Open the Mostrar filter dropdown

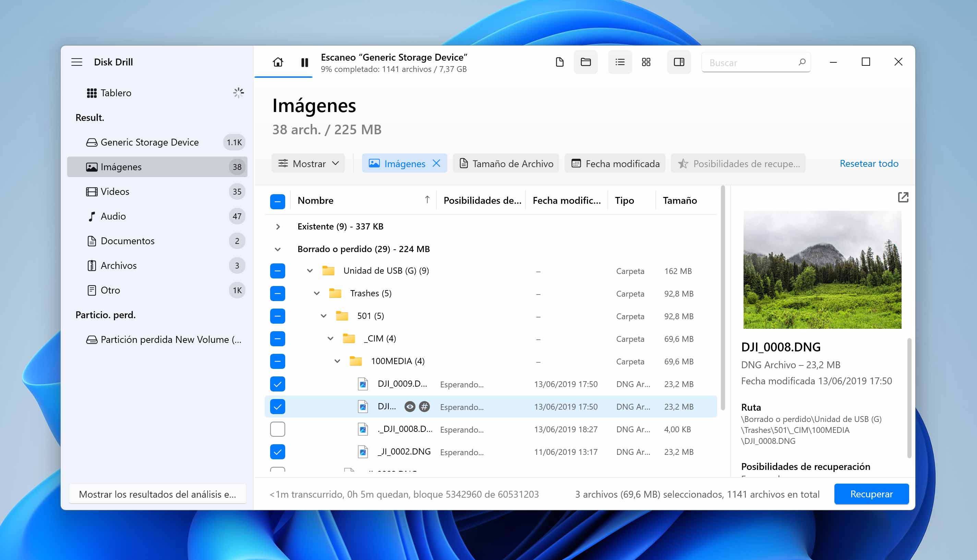click(x=308, y=163)
